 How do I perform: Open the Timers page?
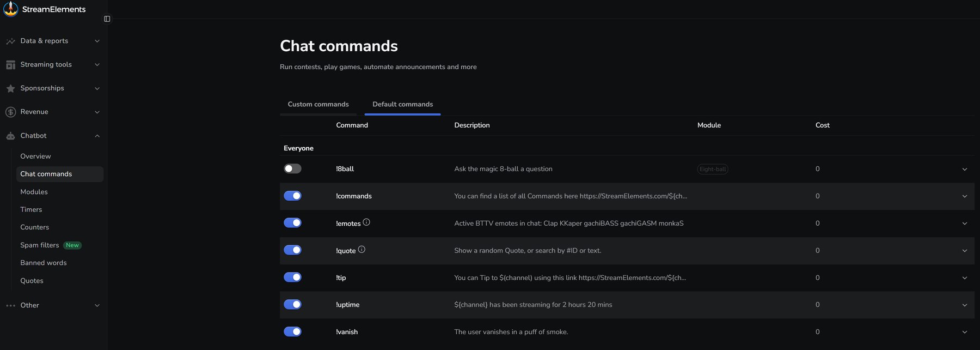tap(31, 209)
